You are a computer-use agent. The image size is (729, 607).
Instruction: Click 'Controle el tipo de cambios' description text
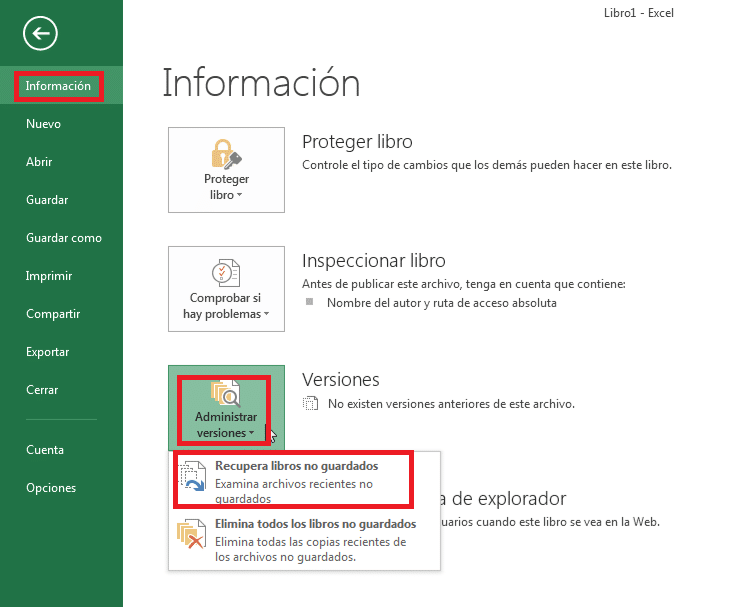coord(487,165)
